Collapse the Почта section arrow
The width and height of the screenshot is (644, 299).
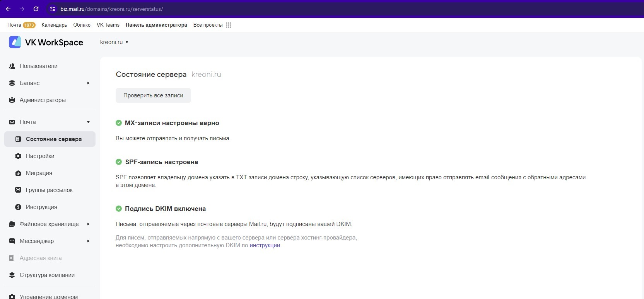(x=88, y=122)
